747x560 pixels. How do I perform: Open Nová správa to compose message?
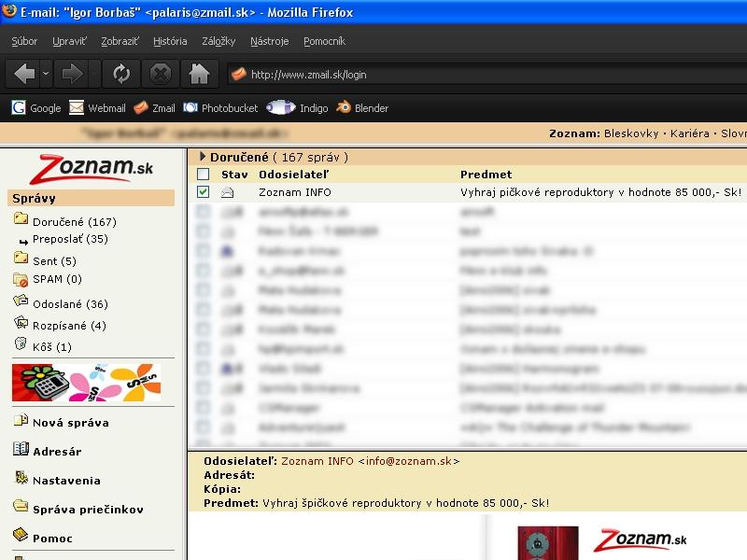click(70, 423)
